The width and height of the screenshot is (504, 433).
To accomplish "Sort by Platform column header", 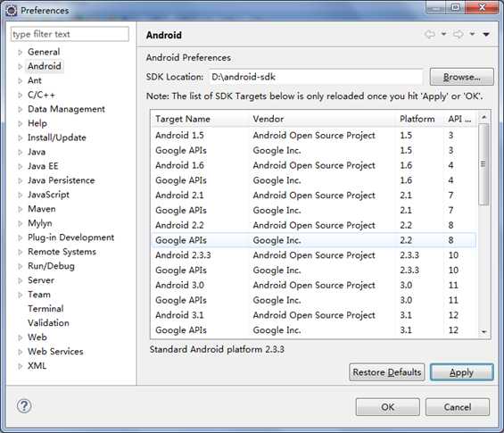I will 419,119.
